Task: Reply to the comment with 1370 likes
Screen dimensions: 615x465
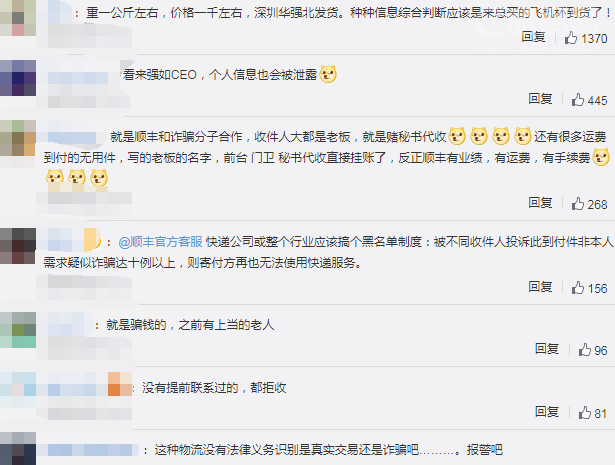Action: [533, 37]
